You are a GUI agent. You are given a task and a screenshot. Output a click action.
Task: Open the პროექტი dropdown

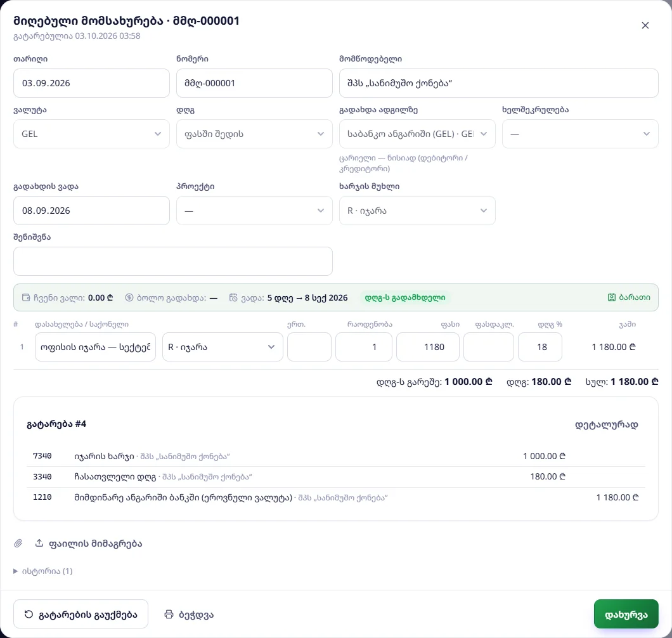point(254,211)
